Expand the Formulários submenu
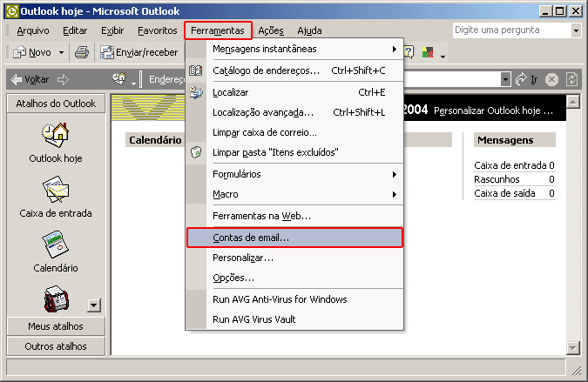The width and height of the screenshot is (588, 382). coord(294,174)
